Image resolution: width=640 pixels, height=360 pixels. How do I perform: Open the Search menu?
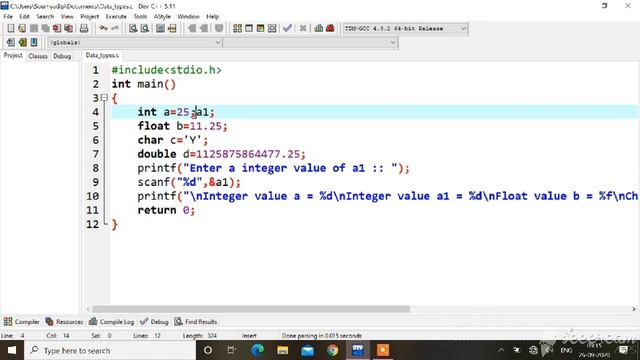[45, 16]
